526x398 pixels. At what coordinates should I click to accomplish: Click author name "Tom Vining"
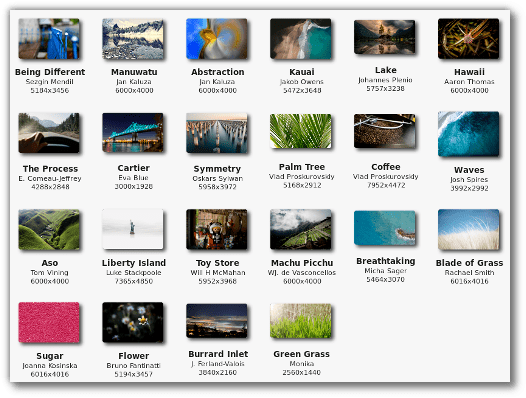(49, 273)
